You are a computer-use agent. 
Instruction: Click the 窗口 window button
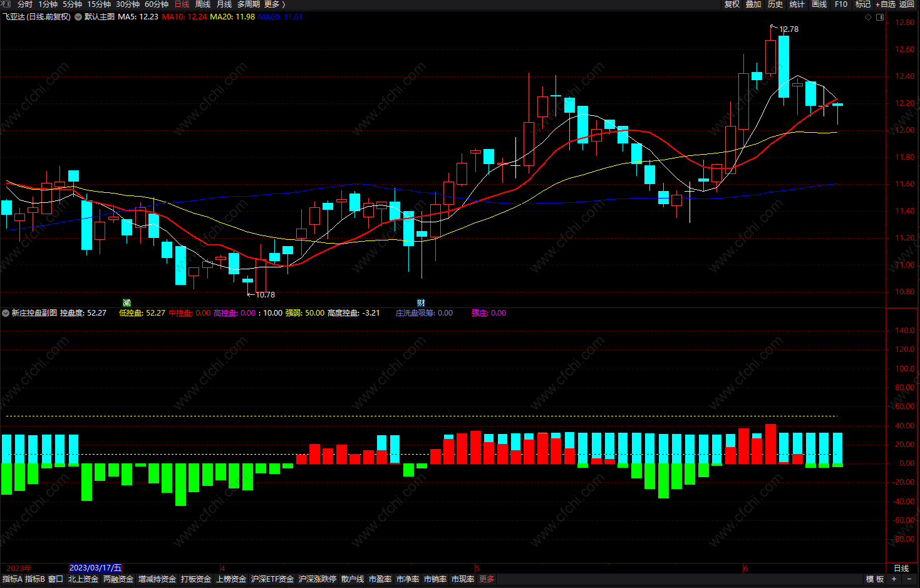pos(56,579)
